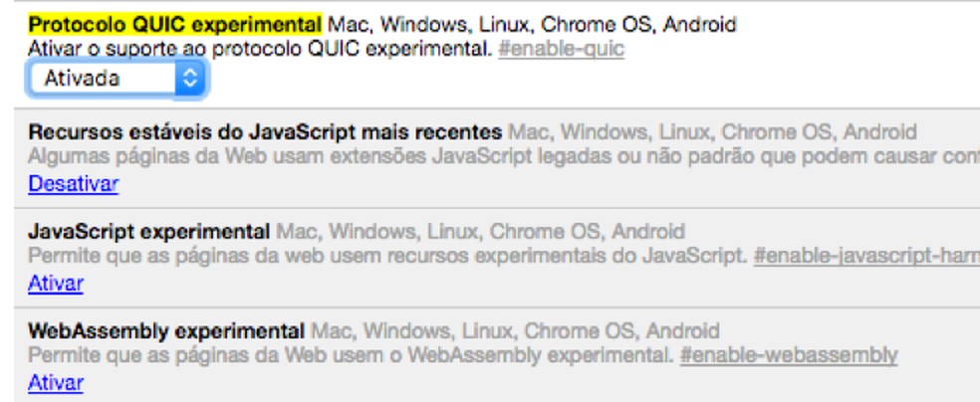This screenshot has width=980, height=402.
Task: Follow the #enable-webassembly anchor link
Action: click(x=789, y=355)
